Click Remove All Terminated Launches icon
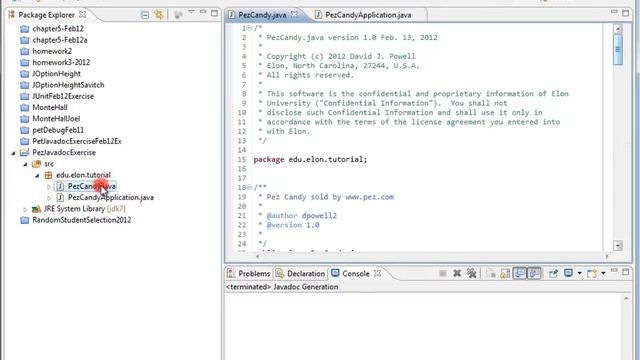Image resolution: width=640 pixels, height=360 pixels. click(x=471, y=273)
